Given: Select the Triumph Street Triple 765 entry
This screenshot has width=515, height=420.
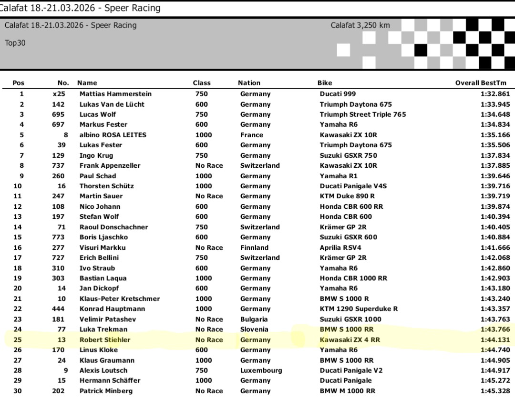Looking at the screenshot, I should 362,114.
